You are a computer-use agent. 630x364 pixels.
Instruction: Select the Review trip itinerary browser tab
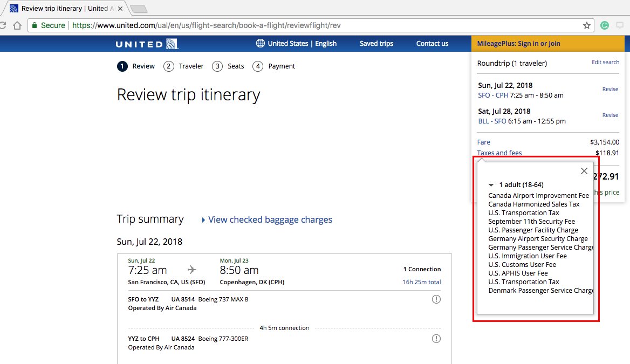point(59,8)
